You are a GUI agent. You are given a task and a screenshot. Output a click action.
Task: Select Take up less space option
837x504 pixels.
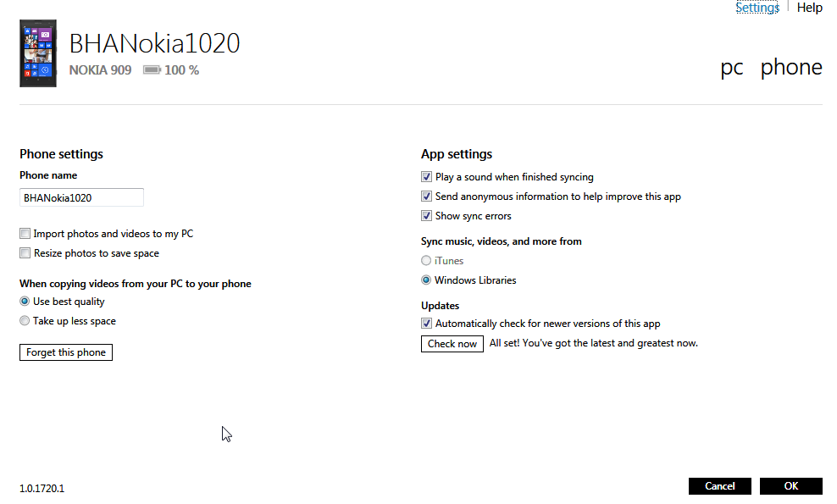click(x=25, y=321)
